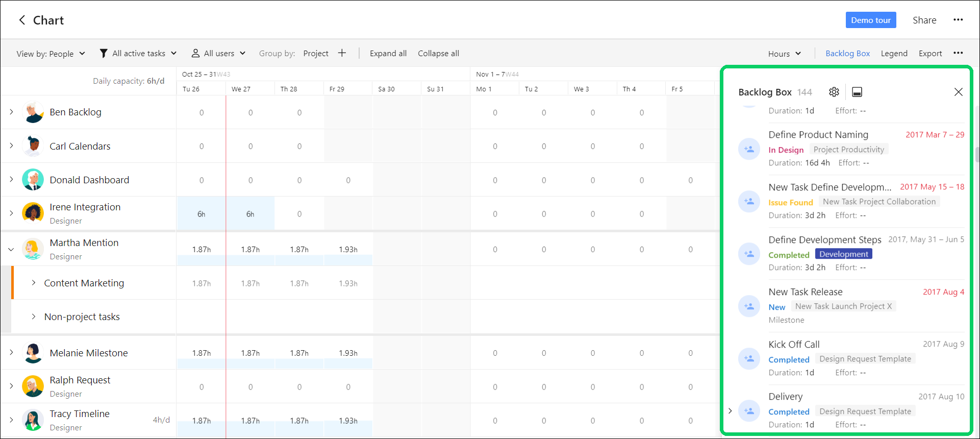The height and width of the screenshot is (439, 980).
Task: Open the top-right three-dot menu beside Share
Action: click(958, 20)
